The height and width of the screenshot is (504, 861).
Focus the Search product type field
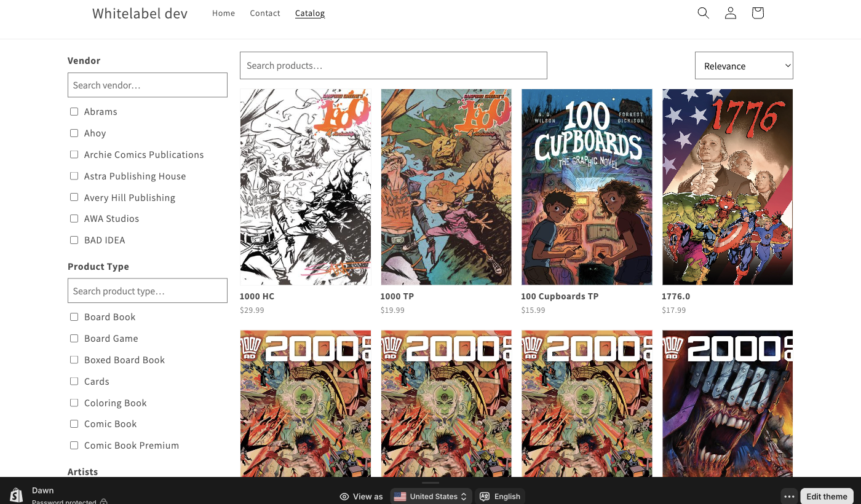pyautogui.click(x=148, y=291)
